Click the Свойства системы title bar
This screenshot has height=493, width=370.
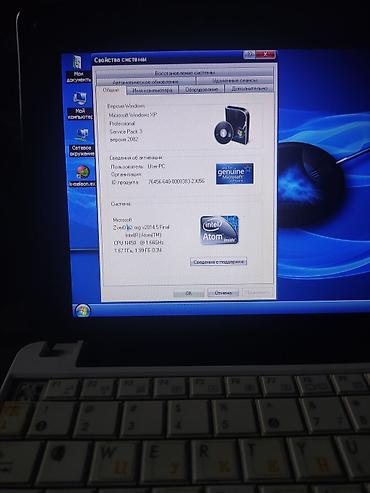167,59
